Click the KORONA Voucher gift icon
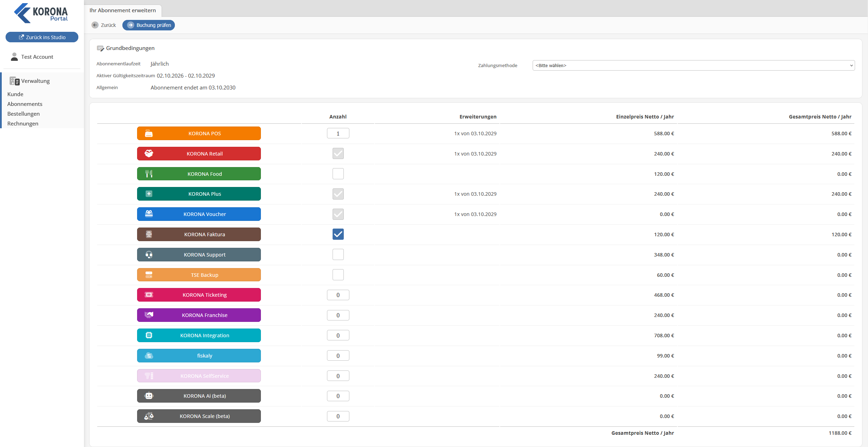The width and height of the screenshot is (868, 447). [x=149, y=214]
